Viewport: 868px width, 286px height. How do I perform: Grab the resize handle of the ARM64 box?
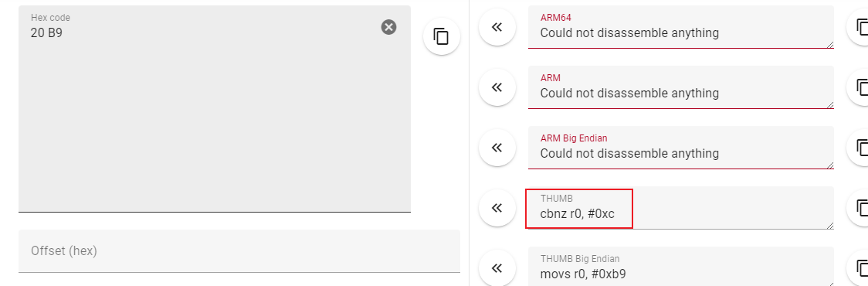click(x=830, y=44)
